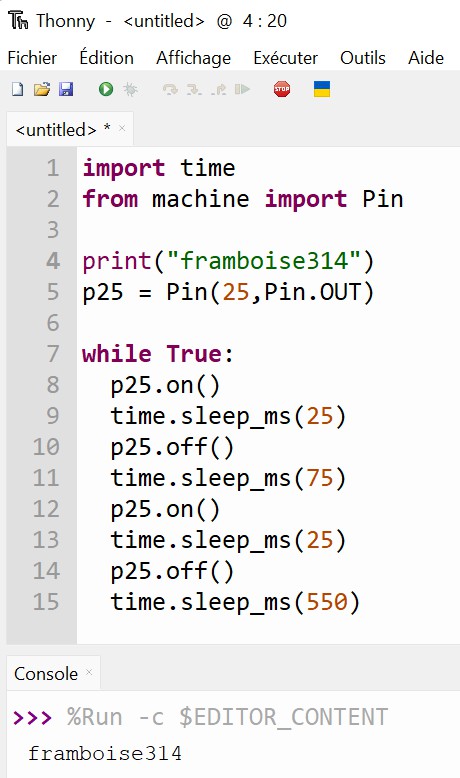Screen dimensions: 460x778
Task: Open the Aide menu
Action: pyautogui.click(x=426, y=58)
